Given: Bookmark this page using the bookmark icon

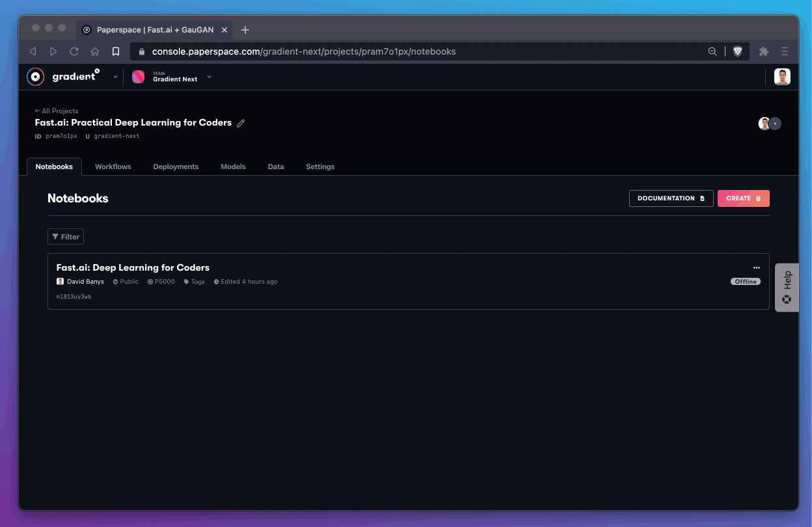Looking at the screenshot, I should [x=116, y=51].
